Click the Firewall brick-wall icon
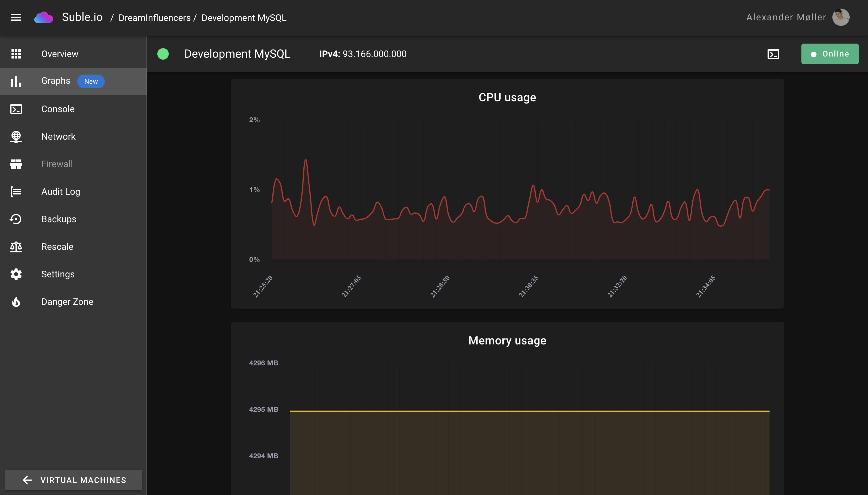The image size is (868, 495). [x=16, y=164]
